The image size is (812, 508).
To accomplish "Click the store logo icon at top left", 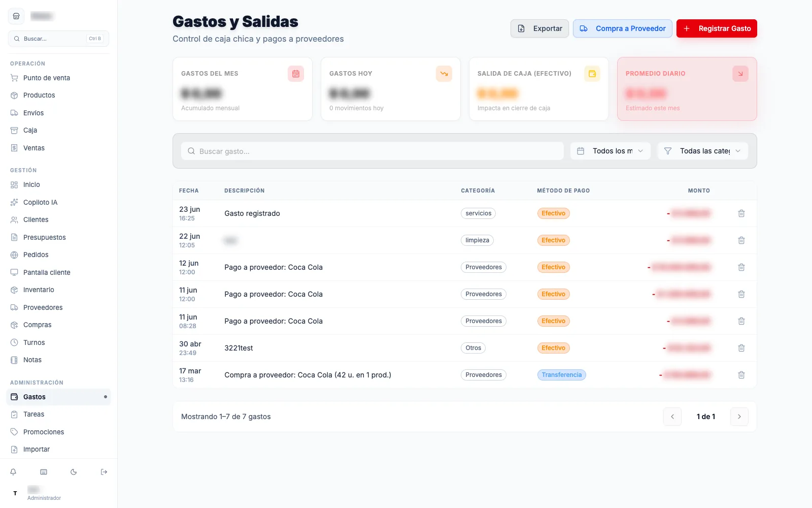I will coord(16,16).
